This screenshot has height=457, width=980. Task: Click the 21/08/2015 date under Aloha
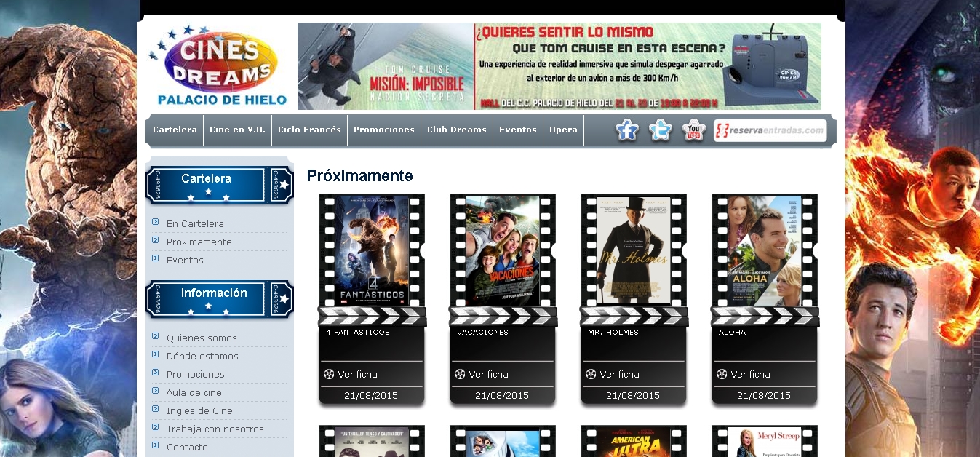764,396
